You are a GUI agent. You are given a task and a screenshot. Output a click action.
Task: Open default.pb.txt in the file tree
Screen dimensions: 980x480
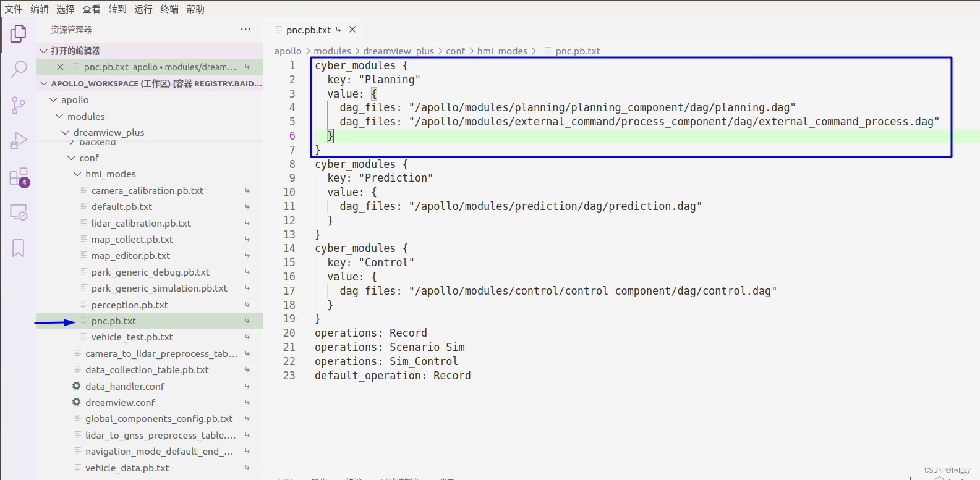122,207
